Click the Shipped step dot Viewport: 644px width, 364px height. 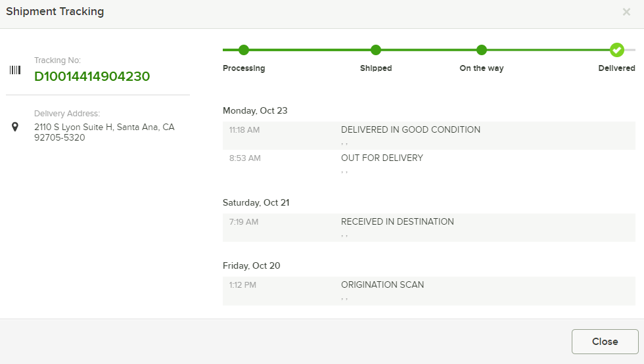coord(376,50)
